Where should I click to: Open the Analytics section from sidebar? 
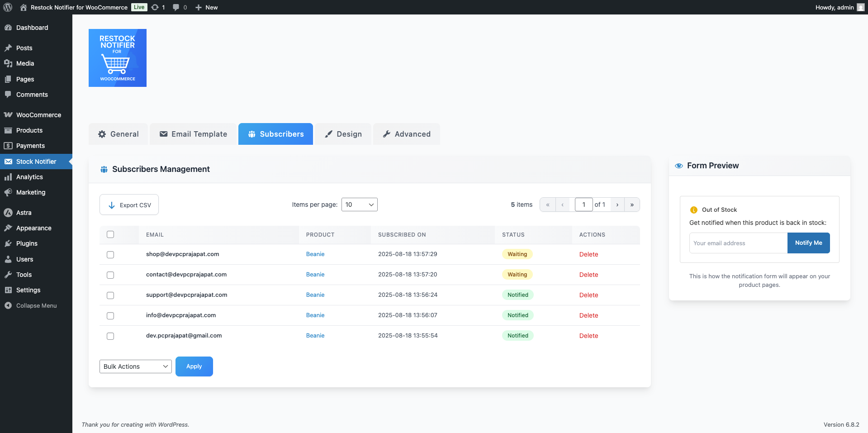tap(29, 176)
